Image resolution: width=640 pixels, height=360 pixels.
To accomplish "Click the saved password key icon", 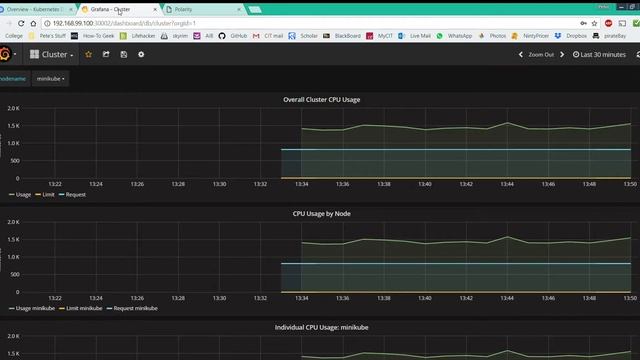I will [584, 23].
